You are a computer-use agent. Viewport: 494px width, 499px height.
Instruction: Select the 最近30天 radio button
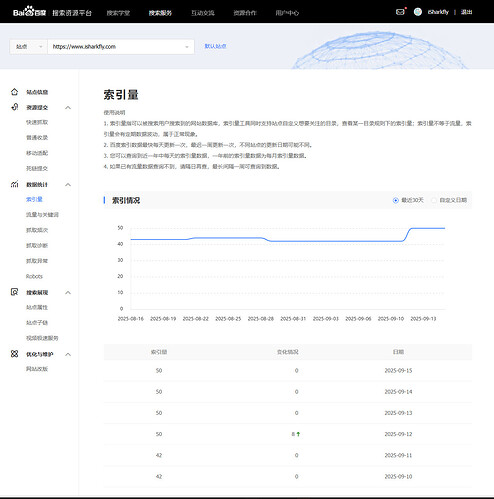(395, 200)
